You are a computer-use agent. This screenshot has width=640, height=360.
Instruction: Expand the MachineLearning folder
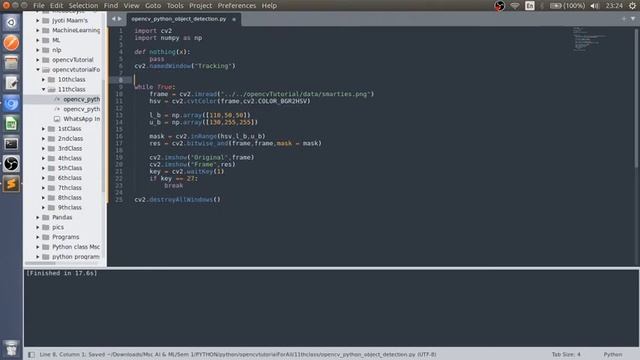coord(38,30)
